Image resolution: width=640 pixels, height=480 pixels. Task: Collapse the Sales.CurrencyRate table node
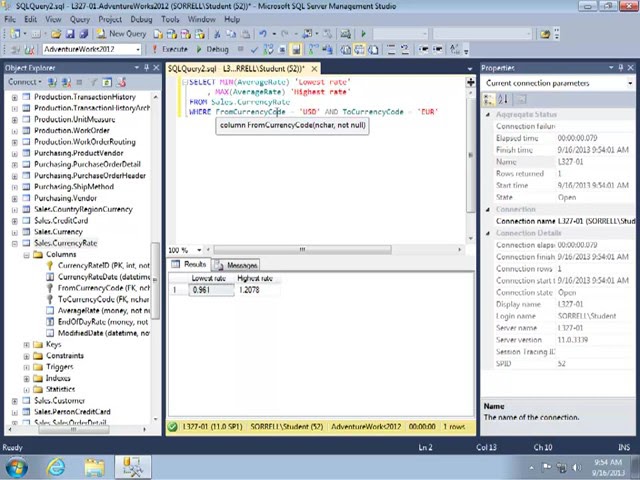(x=15, y=244)
